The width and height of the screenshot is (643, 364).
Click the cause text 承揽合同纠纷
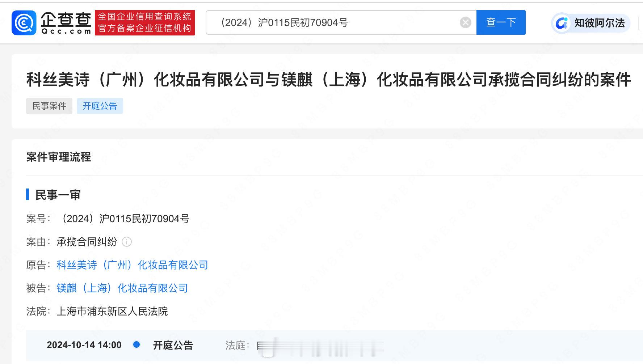87,242
